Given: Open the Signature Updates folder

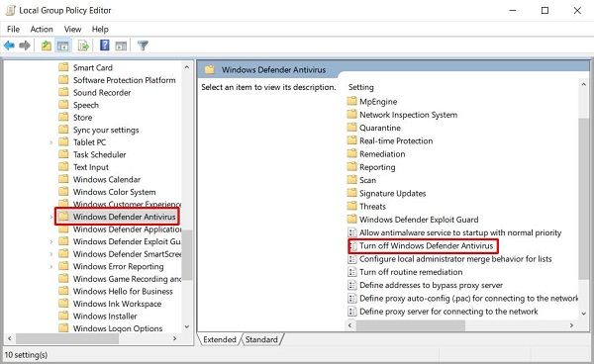Looking at the screenshot, I should coord(392,193).
